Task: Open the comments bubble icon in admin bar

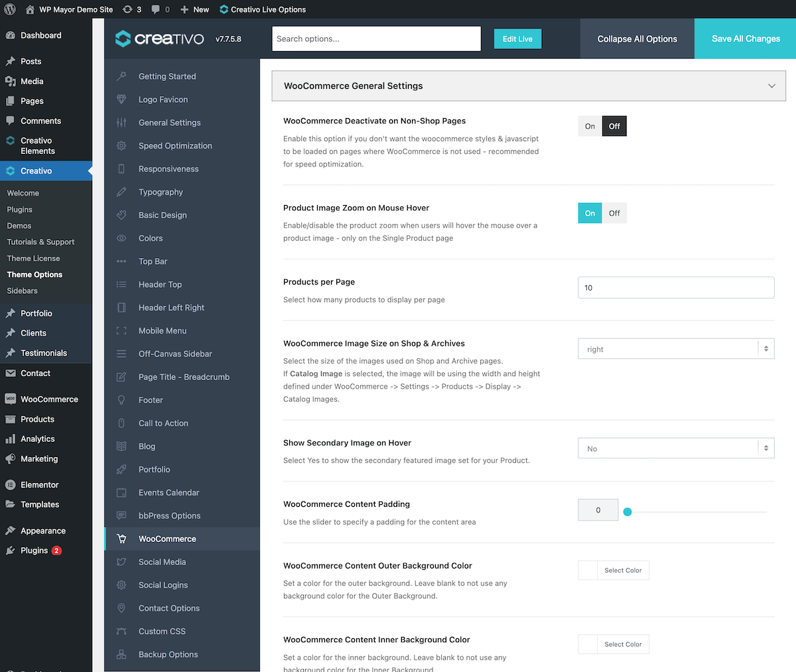Action: click(x=155, y=9)
